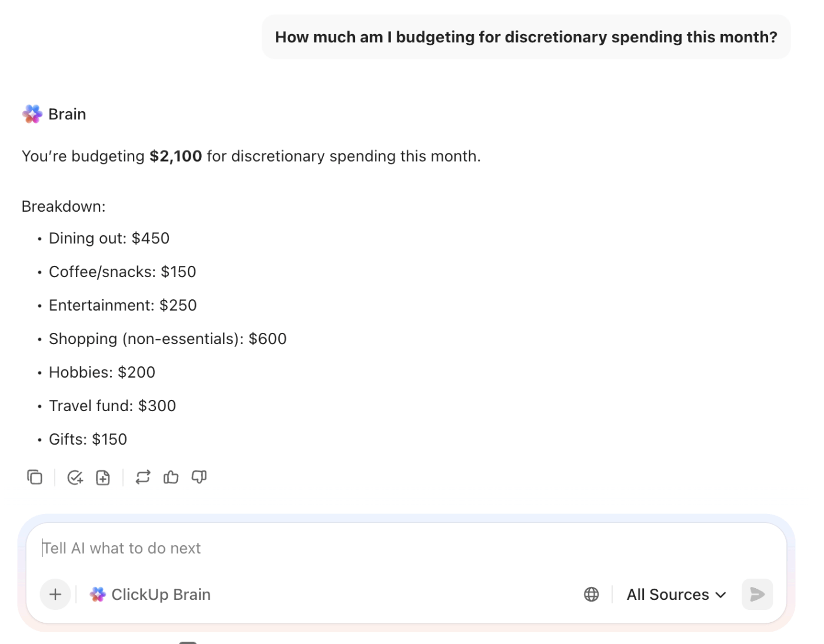Click the "Dining out: $450" line

point(109,238)
